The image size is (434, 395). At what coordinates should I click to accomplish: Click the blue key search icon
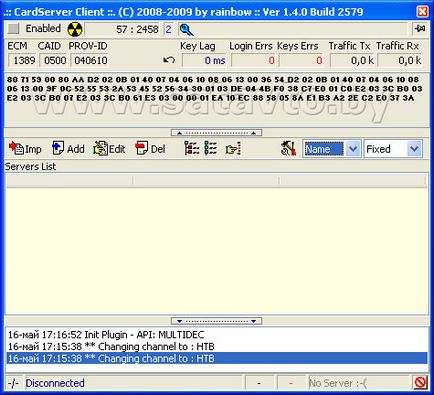click(x=186, y=30)
